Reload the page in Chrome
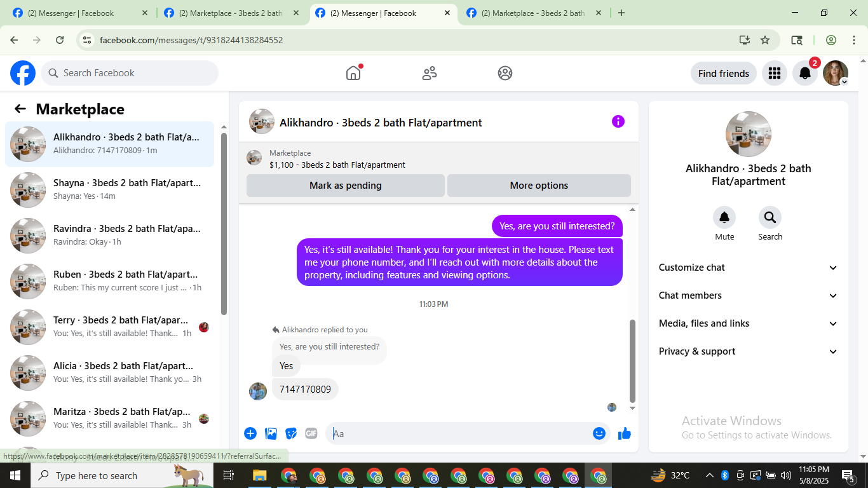 (x=60, y=40)
